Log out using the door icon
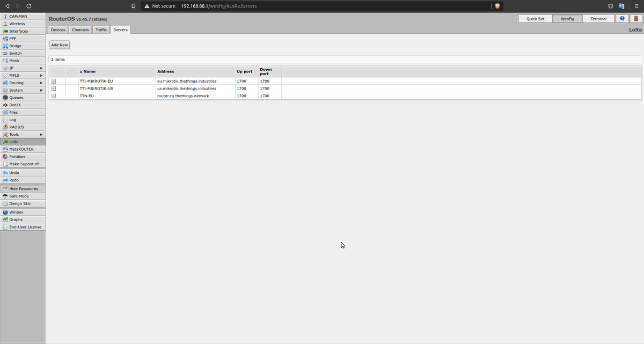Image resolution: width=644 pixels, height=344 pixels. (636, 19)
